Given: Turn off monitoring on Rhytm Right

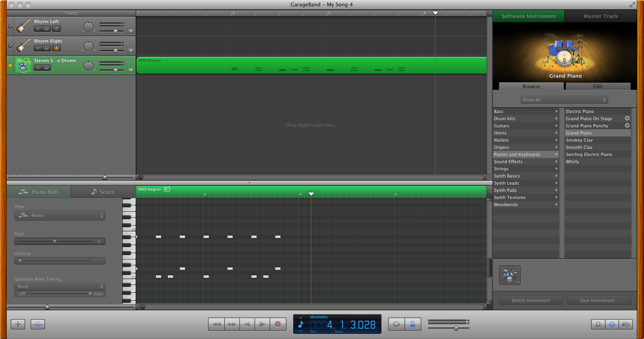Looking at the screenshot, I should (56, 48).
